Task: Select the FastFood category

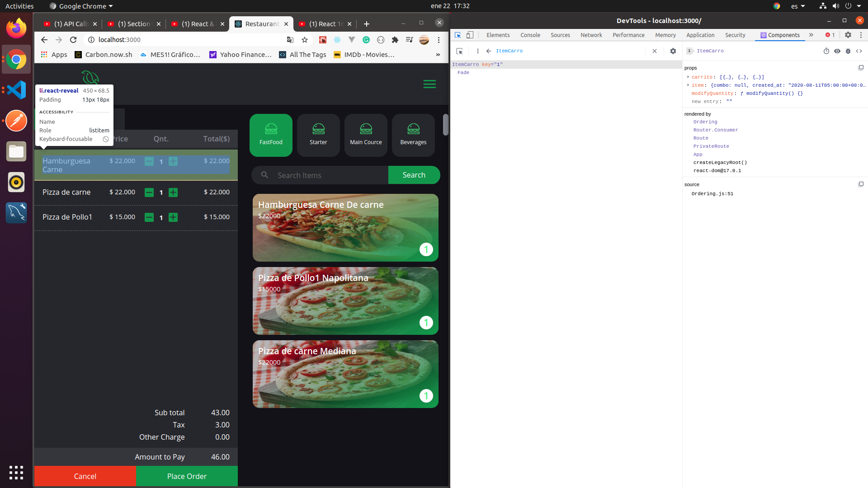Action: (271, 135)
